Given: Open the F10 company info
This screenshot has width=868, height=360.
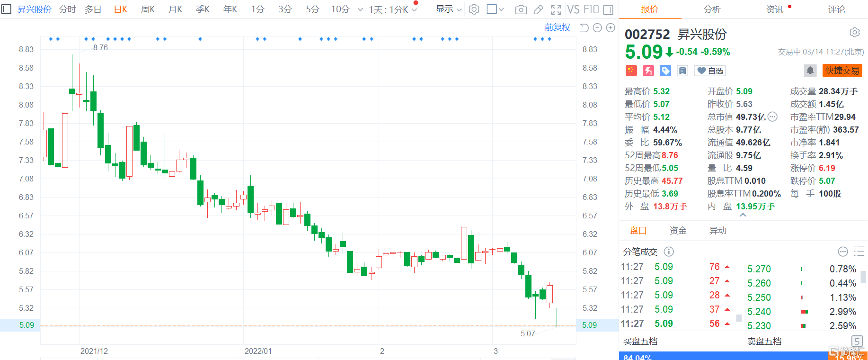Looking at the screenshot, I should click(591, 9).
